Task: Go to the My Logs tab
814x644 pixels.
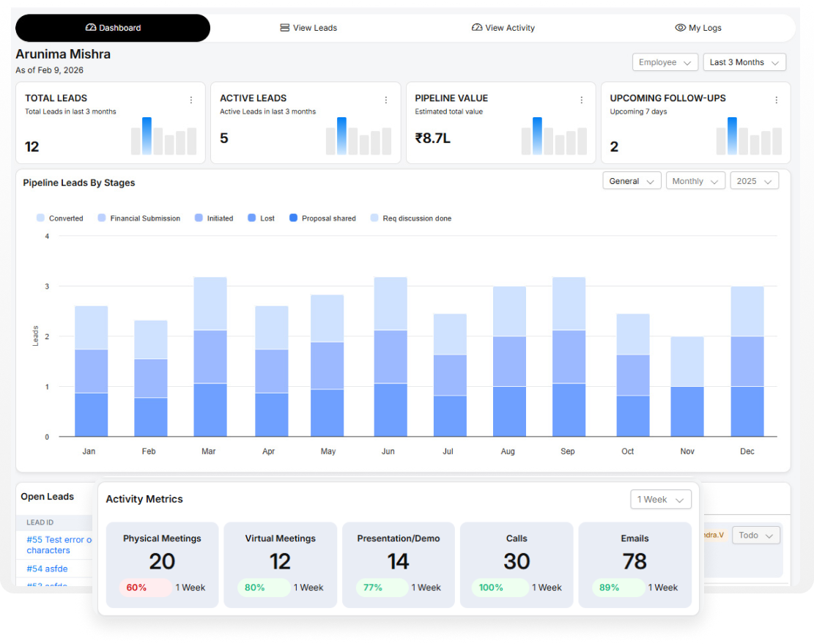Action: 698,28
